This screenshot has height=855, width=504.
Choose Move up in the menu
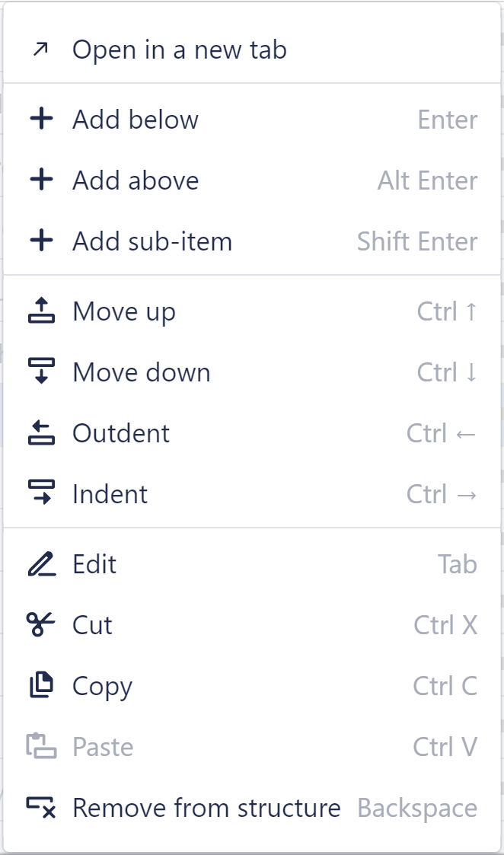coord(124,311)
